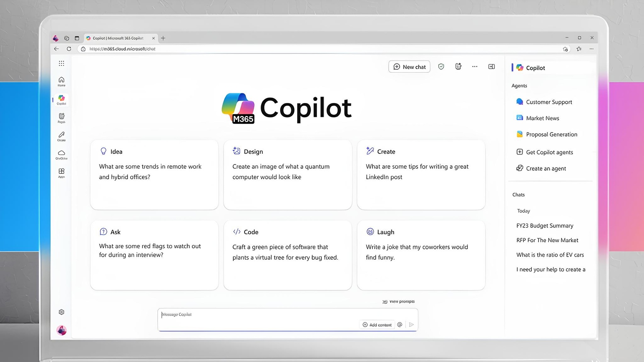View prompts link at bottom
The height and width of the screenshot is (362, 644).
pos(398,301)
